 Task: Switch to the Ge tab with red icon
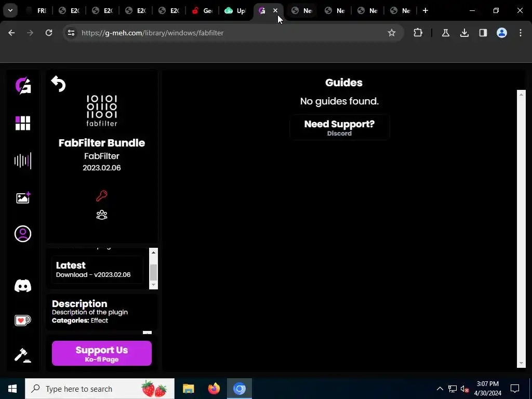coord(203,10)
